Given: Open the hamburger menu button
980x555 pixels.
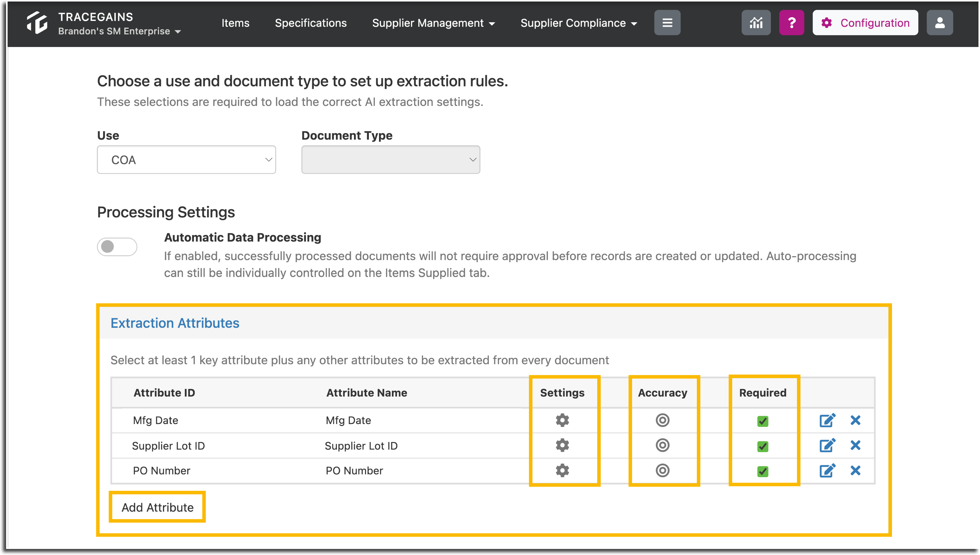Looking at the screenshot, I should [x=667, y=23].
